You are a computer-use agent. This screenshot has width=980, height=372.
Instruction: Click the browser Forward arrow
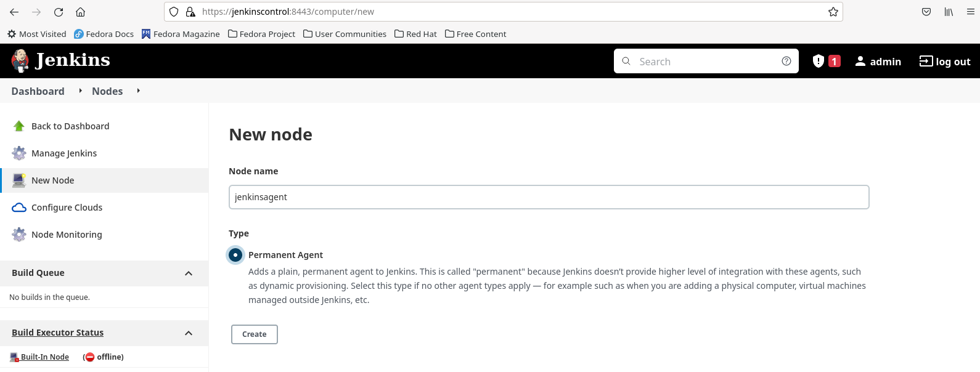[x=36, y=12]
